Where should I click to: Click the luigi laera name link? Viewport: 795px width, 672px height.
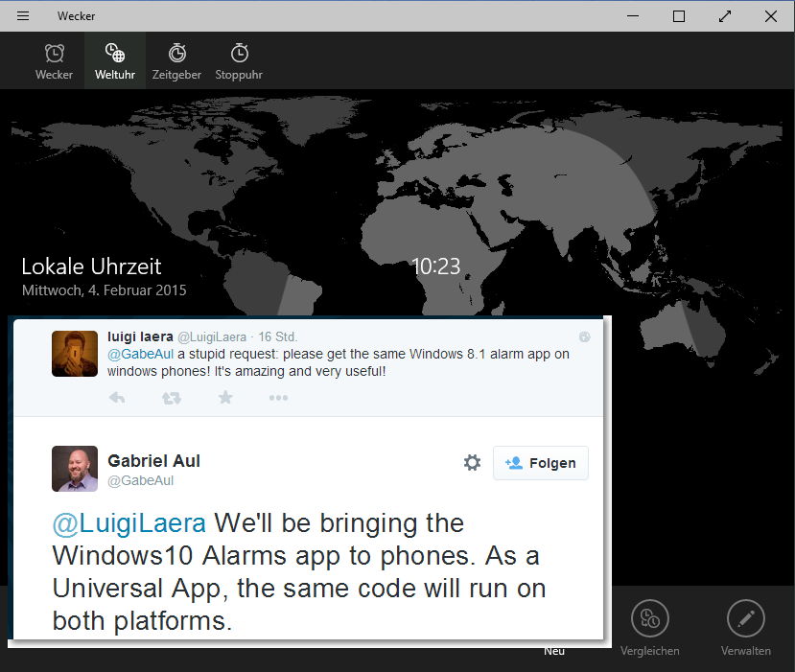click(140, 336)
